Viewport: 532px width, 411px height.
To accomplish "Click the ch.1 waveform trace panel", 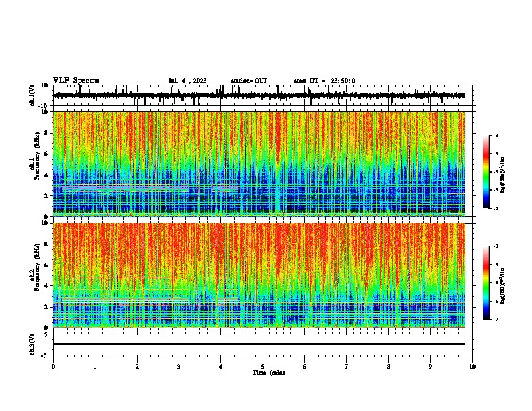I will (263, 95).
